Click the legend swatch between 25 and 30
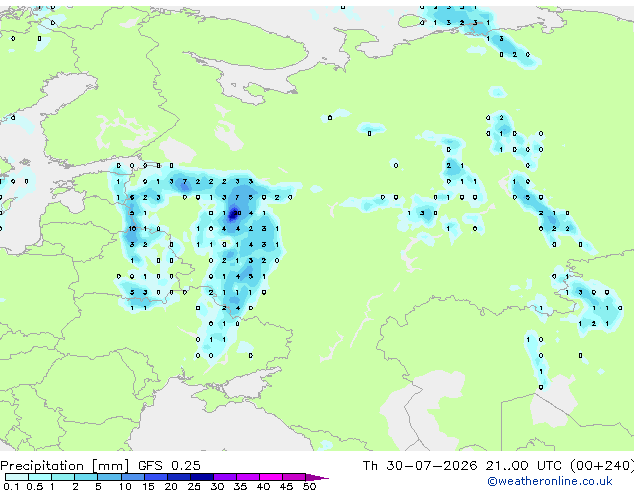This screenshot has width=634, height=490. tap(202, 477)
